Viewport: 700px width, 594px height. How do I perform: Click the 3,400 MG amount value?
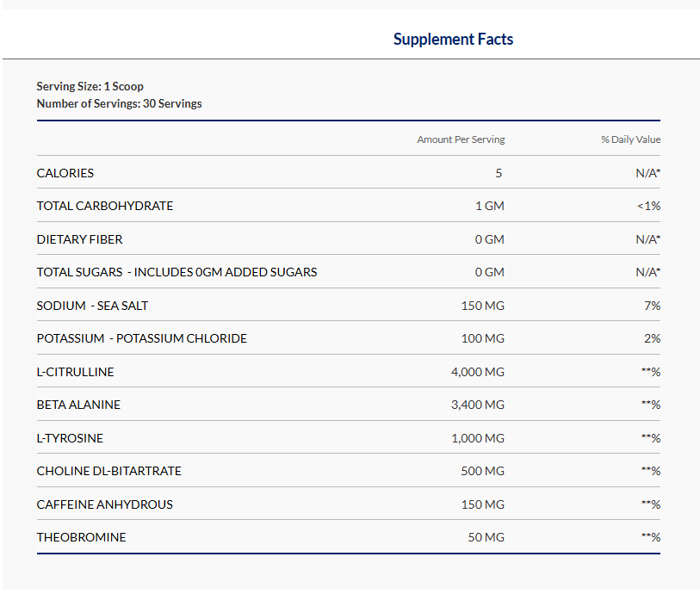pyautogui.click(x=477, y=405)
